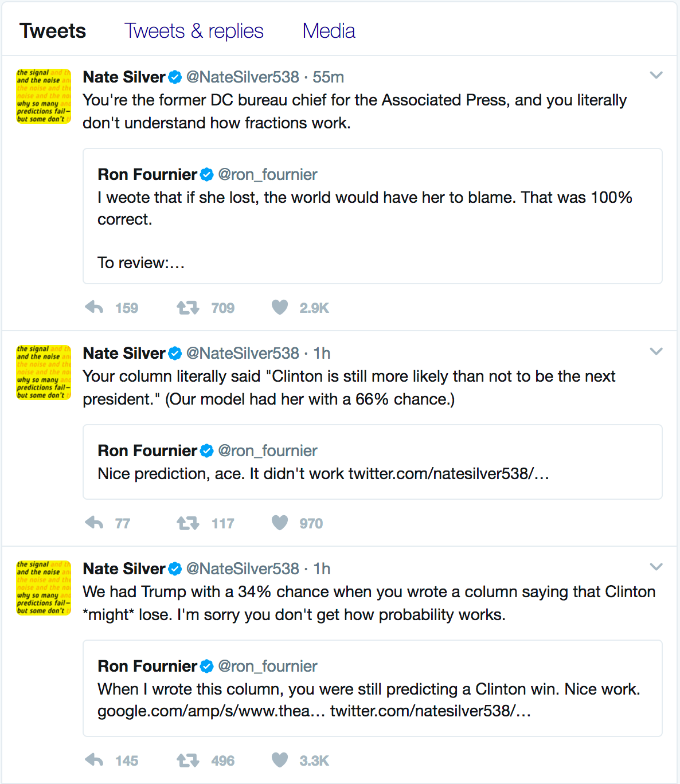
Task: Open the Media tab
Action: (329, 31)
